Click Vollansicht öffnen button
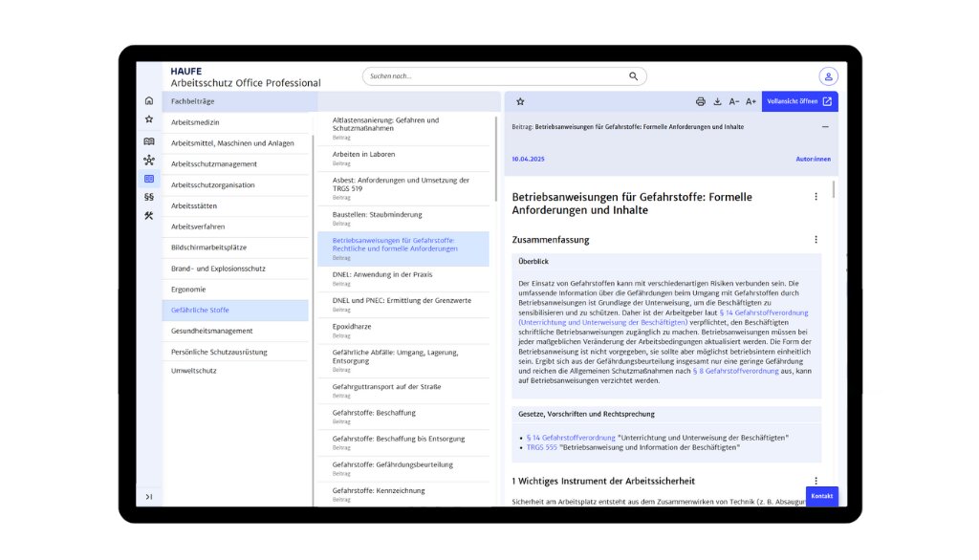 coord(800,101)
